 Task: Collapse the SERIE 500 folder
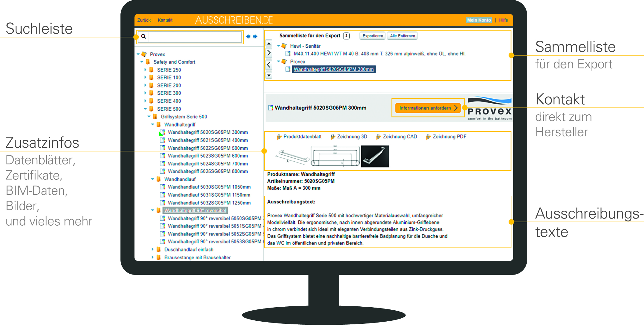pyautogui.click(x=145, y=109)
